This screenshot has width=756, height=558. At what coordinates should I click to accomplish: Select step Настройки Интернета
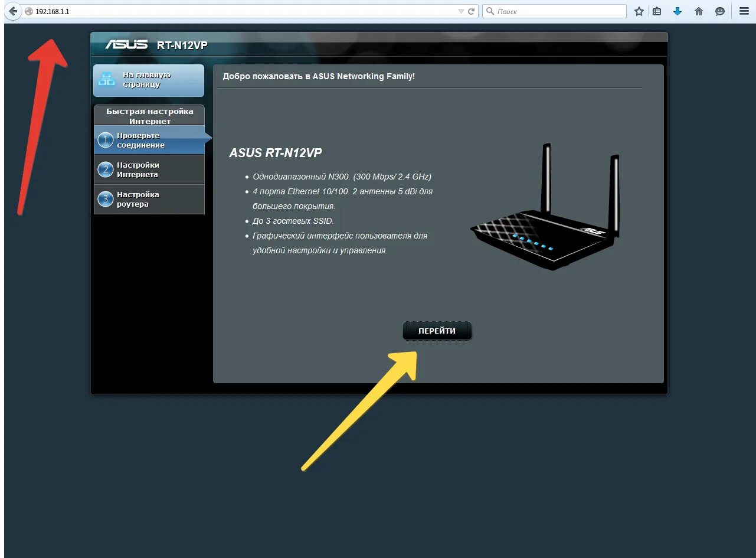(x=149, y=169)
